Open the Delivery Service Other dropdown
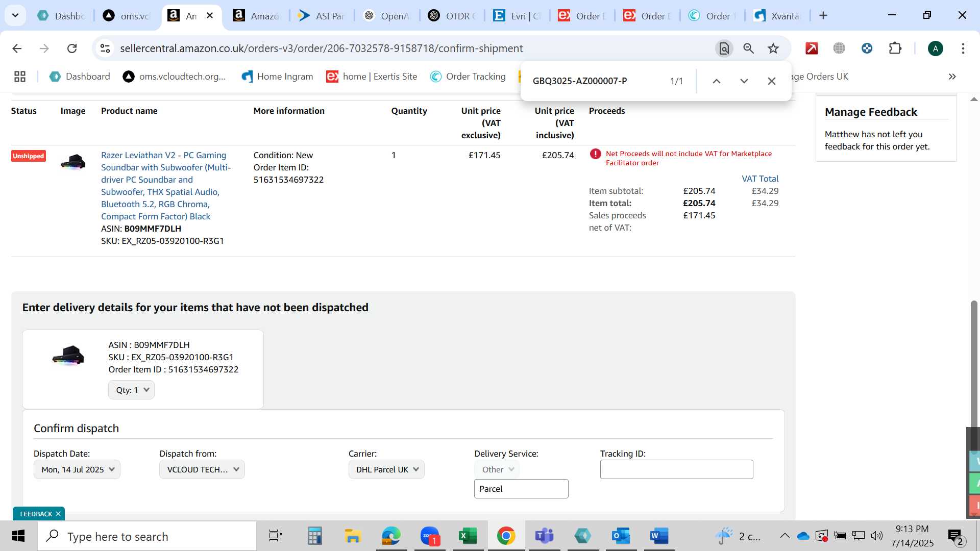This screenshot has height=551, width=980. click(497, 469)
